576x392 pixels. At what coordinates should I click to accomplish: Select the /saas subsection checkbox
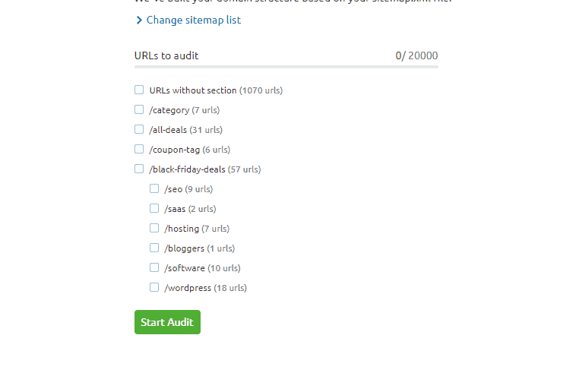point(154,208)
